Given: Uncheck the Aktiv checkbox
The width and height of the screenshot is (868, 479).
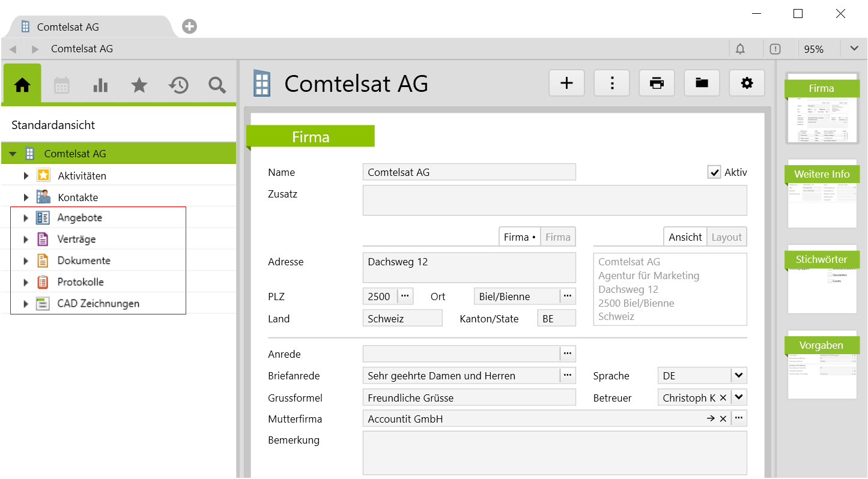Looking at the screenshot, I should (x=714, y=173).
